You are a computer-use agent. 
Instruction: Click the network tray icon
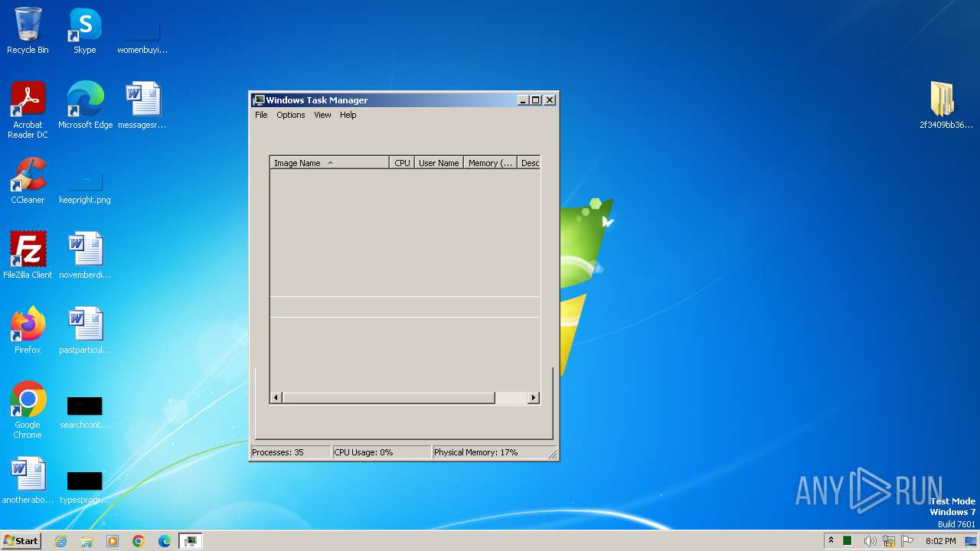tap(889, 541)
